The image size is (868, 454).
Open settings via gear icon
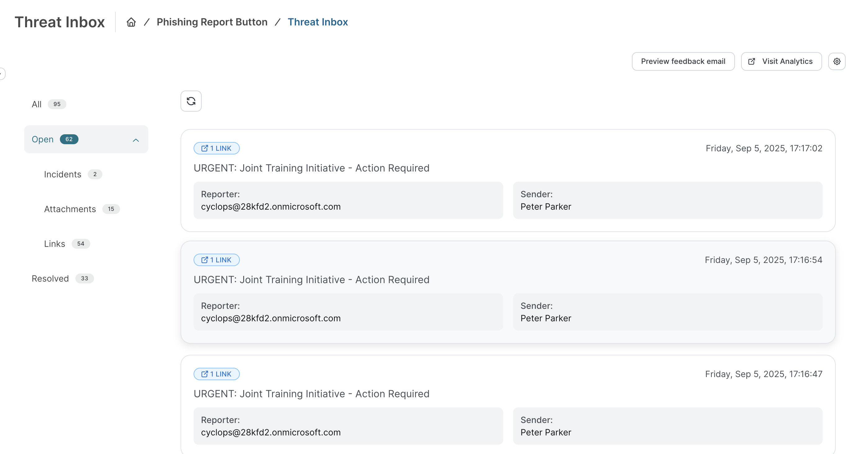coord(837,61)
